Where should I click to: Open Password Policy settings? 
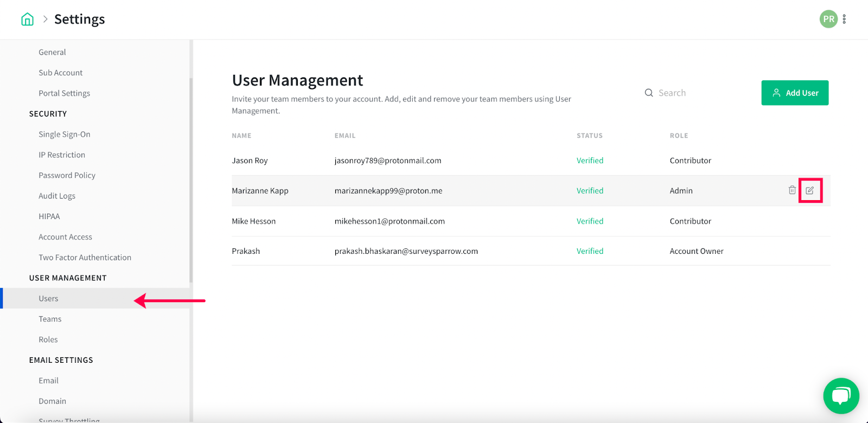pyautogui.click(x=67, y=175)
